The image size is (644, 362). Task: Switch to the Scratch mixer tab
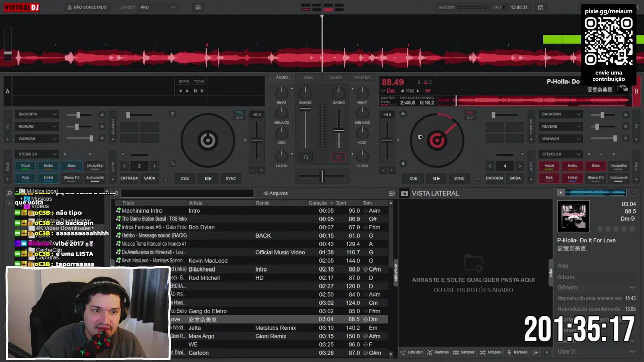click(x=336, y=77)
